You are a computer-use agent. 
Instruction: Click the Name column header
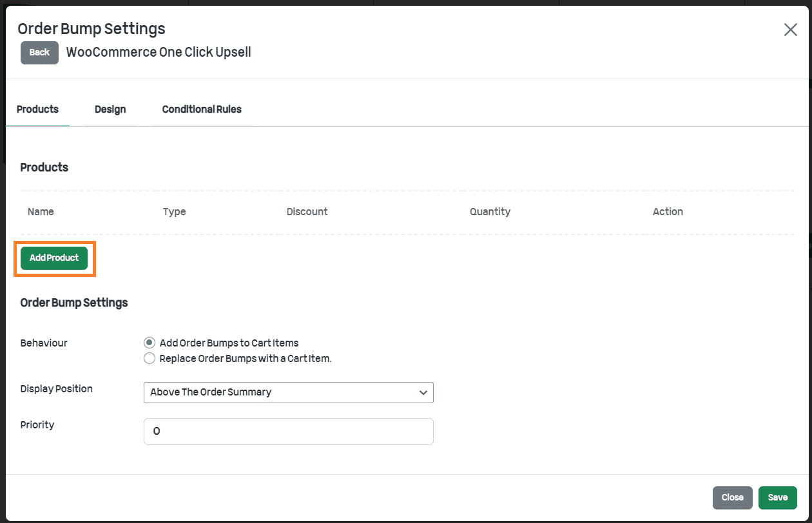(41, 211)
